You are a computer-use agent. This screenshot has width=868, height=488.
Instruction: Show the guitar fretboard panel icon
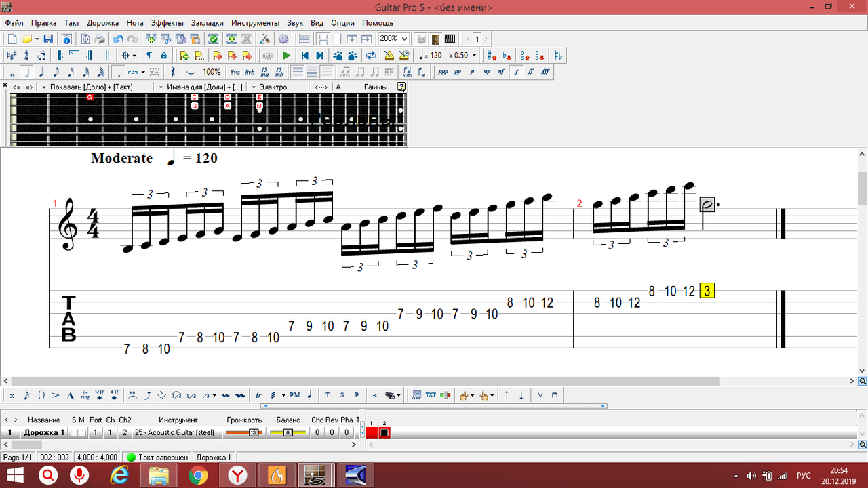click(435, 39)
